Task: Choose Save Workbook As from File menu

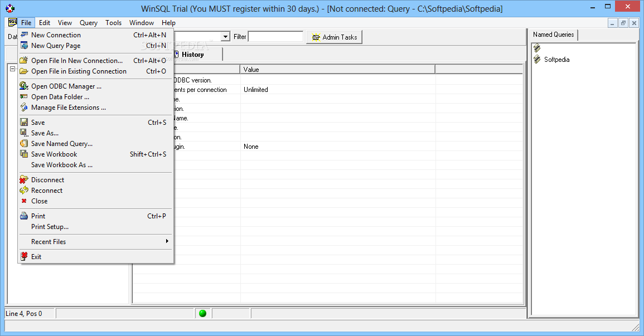Action: [61, 165]
